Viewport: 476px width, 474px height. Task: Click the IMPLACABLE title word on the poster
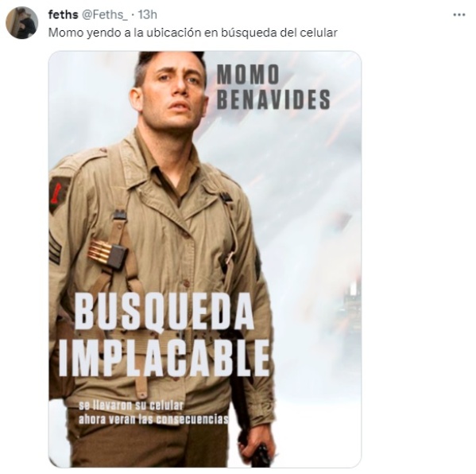point(164,359)
